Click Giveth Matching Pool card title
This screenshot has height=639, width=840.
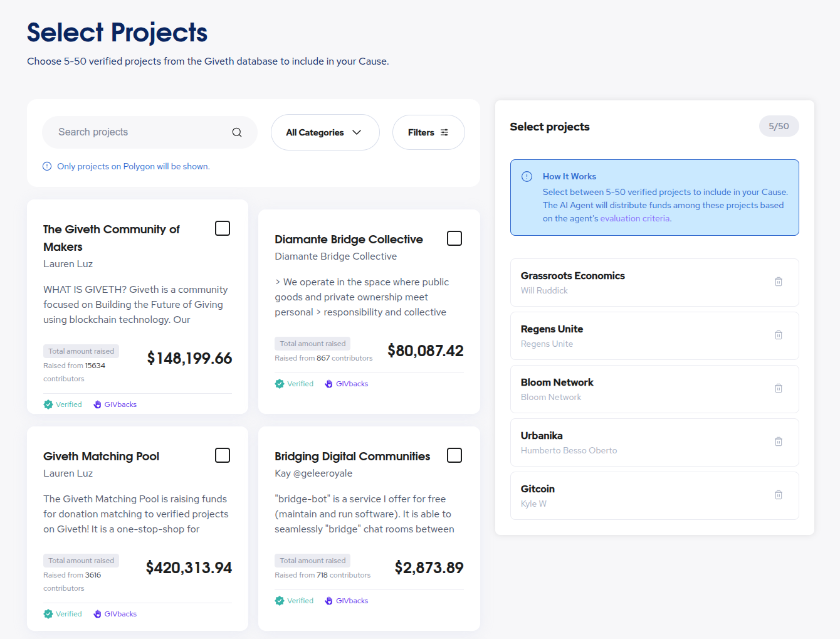coord(101,457)
